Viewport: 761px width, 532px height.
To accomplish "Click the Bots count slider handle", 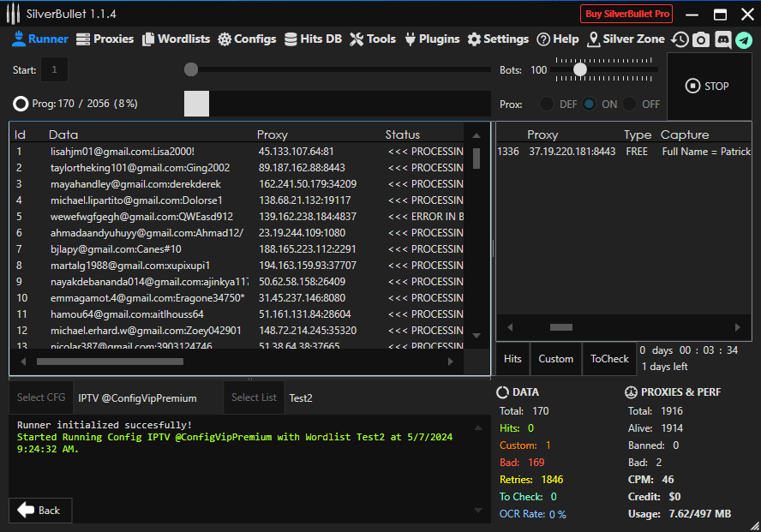I will coord(580,69).
